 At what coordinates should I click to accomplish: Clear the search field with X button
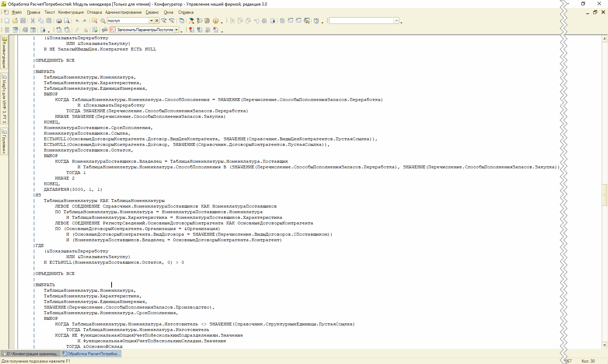point(157,21)
